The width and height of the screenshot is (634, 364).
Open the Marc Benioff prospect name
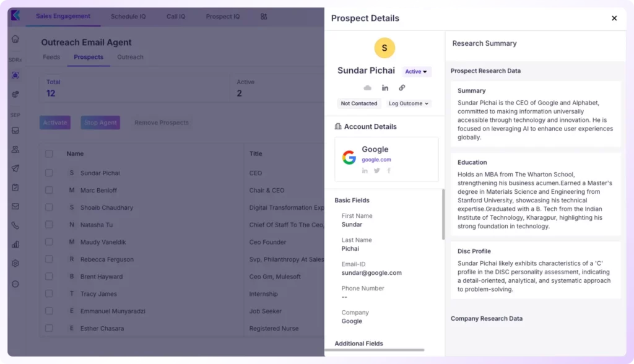click(x=98, y=190)
